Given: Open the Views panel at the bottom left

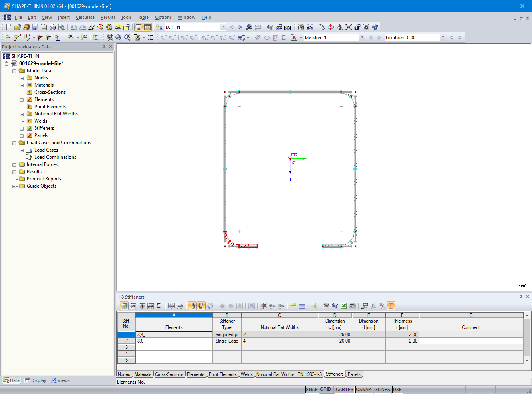Looking at the screenshot, I should click(60, 380).
